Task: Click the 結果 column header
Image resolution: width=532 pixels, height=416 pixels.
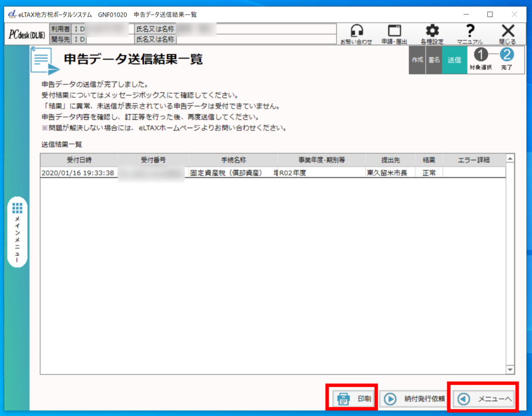Action: point(429,159)
